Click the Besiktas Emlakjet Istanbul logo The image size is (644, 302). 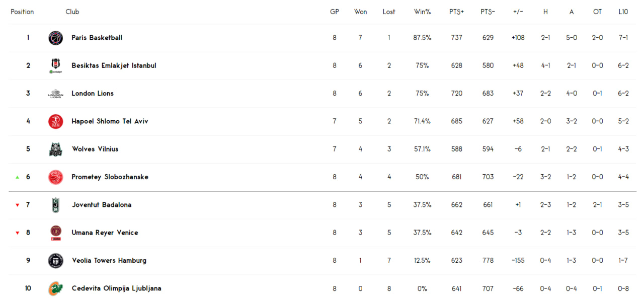coord(56,65)
